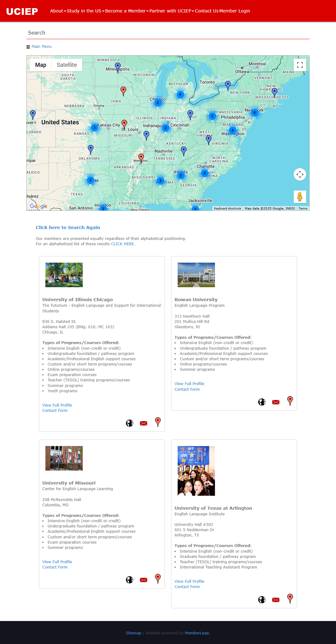Open the MemberLeap link in footer
The width and height of the screenshot is (336, 644).
click(x=197, y=633)
